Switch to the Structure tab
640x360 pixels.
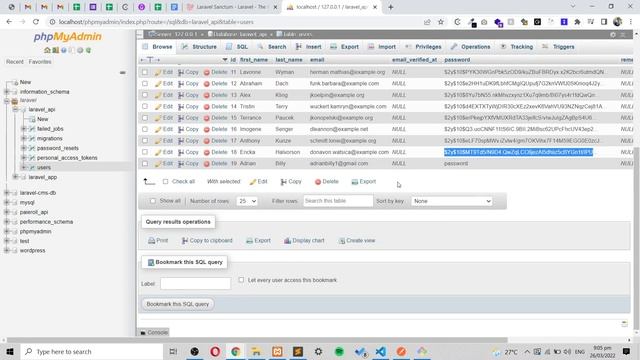click(x=199, y=47)
